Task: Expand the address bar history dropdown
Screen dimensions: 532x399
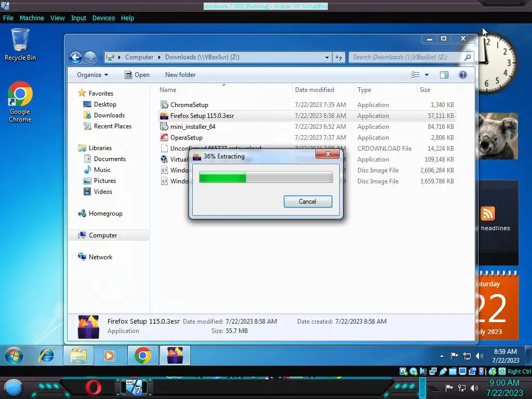Action: point(327,57)
